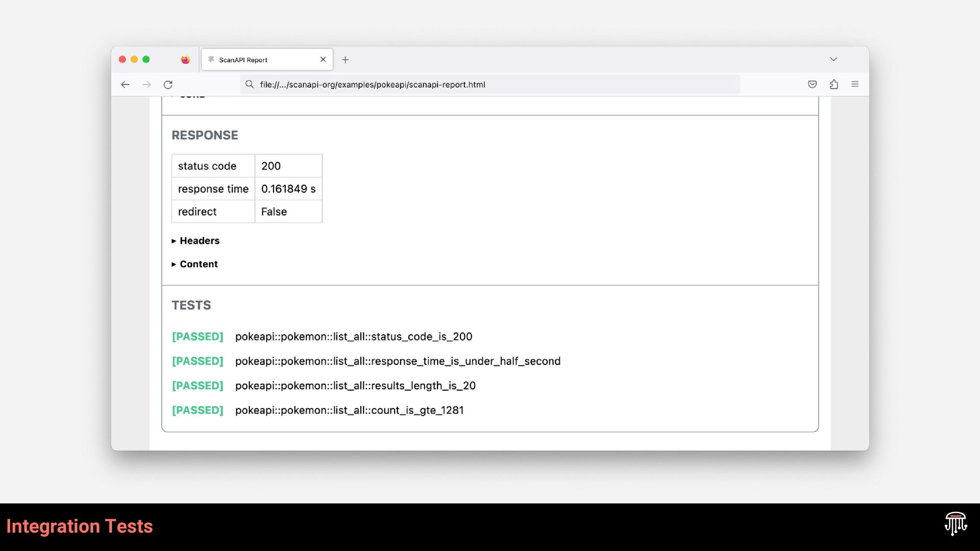
Task: Reload the ScanAPI report page
Action: 168,85
